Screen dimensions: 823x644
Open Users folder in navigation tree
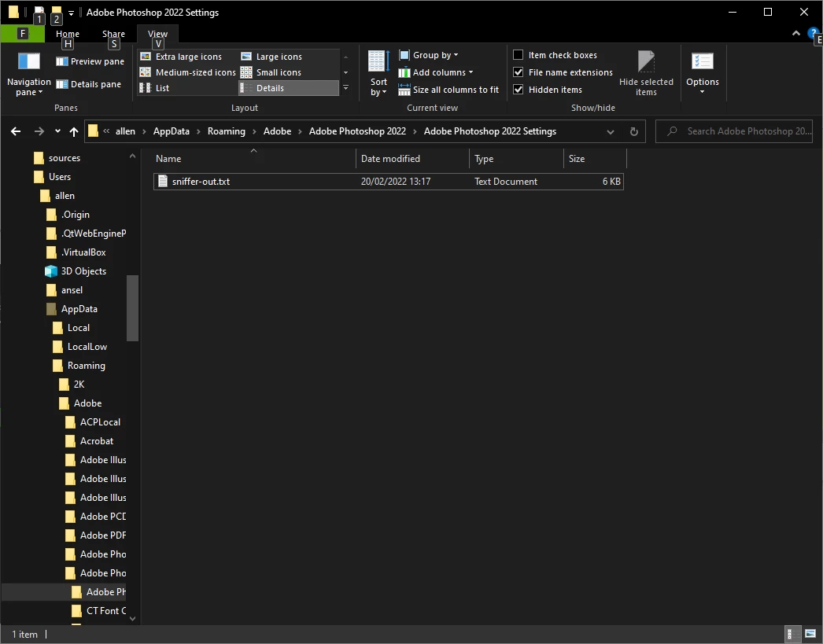pyautogui.click(x=53, y=177)
